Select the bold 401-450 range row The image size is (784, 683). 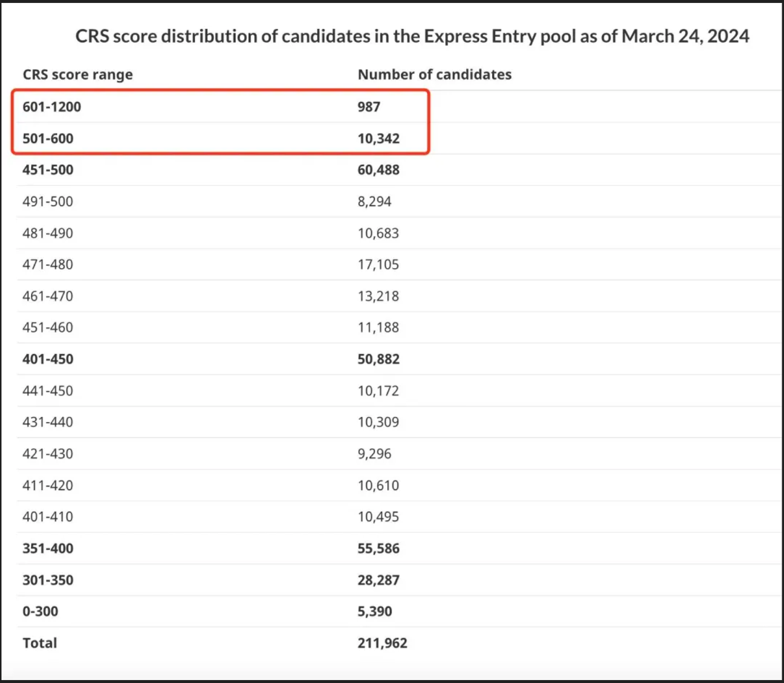point(48,359)
